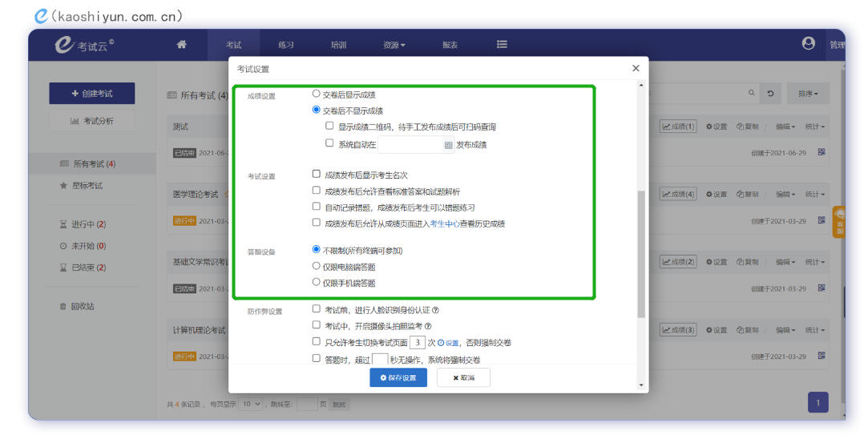
Task: Select 交卷后显示成绩 radio option
Action: 316,94
